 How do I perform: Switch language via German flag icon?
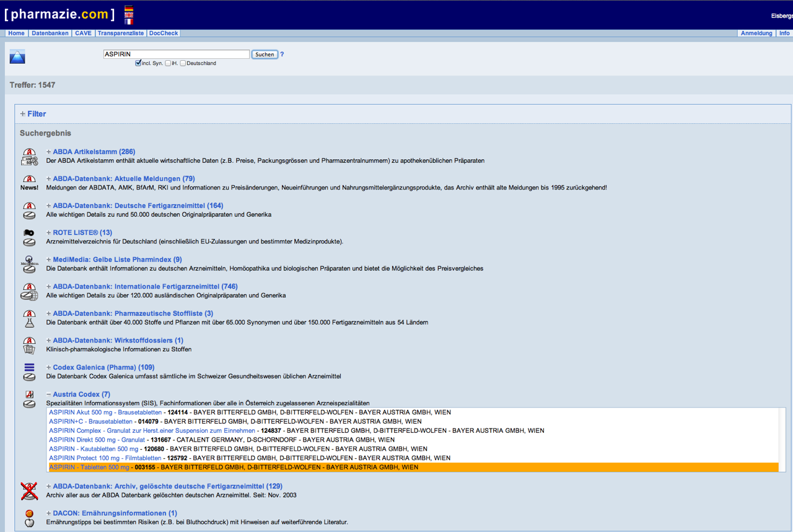tap(129, 9)
